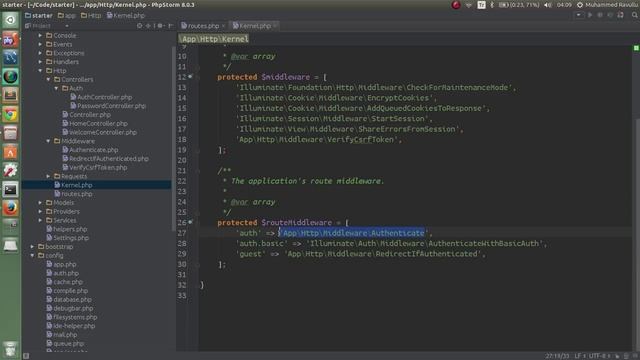
Task: Open the Muhammed Rawlu user session menu
Action: 608,5
